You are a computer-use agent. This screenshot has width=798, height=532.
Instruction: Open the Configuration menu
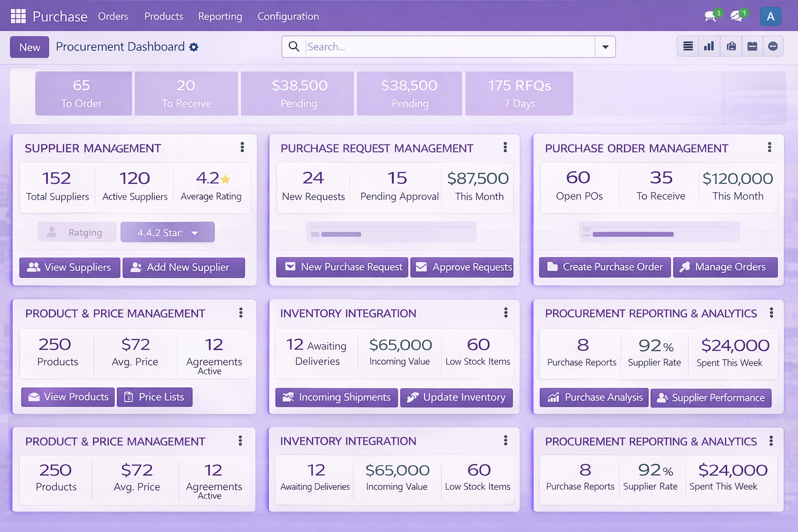pos(288,16)
